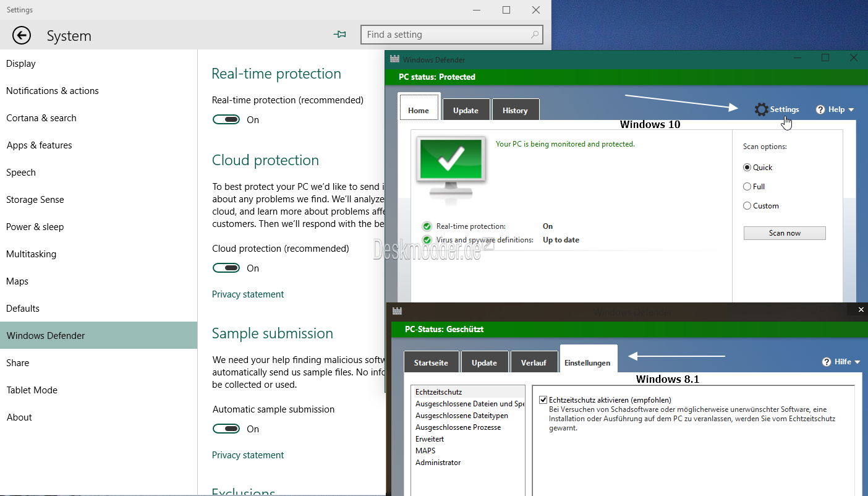The width and height of the screenshot is (868, 496).
Task: Select Echtzeitschutz in the list
Action: pyautogui.click(x=468, y=392)
